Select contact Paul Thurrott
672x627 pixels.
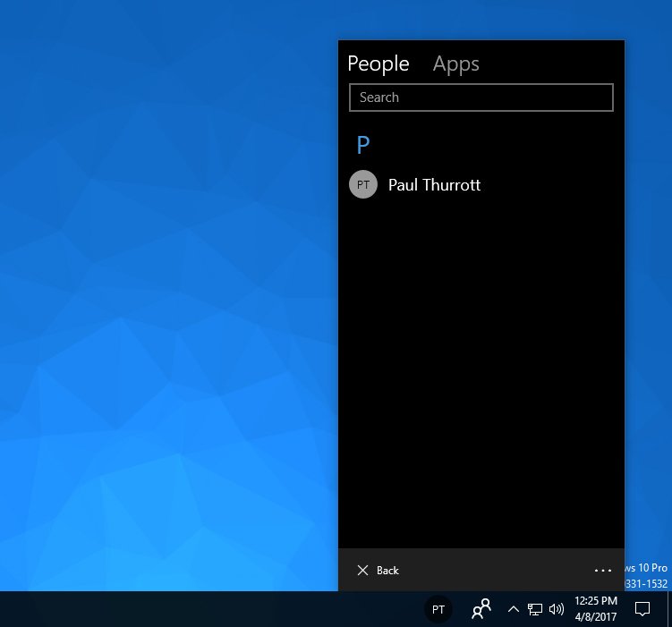pyautogui.click(x=481, y=184)
